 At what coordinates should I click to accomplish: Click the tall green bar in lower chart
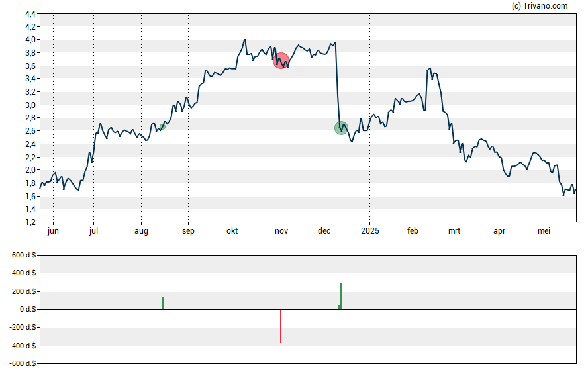(x=341, y=296)
